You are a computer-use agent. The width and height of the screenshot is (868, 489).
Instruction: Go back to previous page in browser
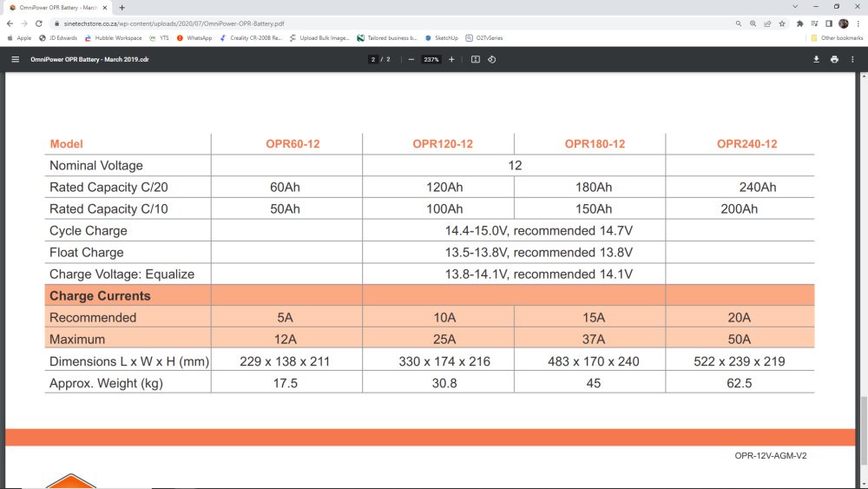[x=10, y=23]
